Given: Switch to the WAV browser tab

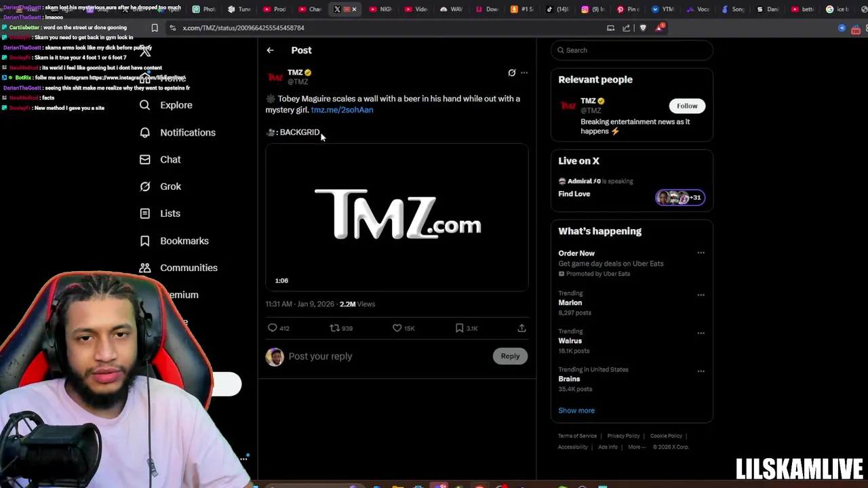Looking at the screenshot, I should [452, 9].
